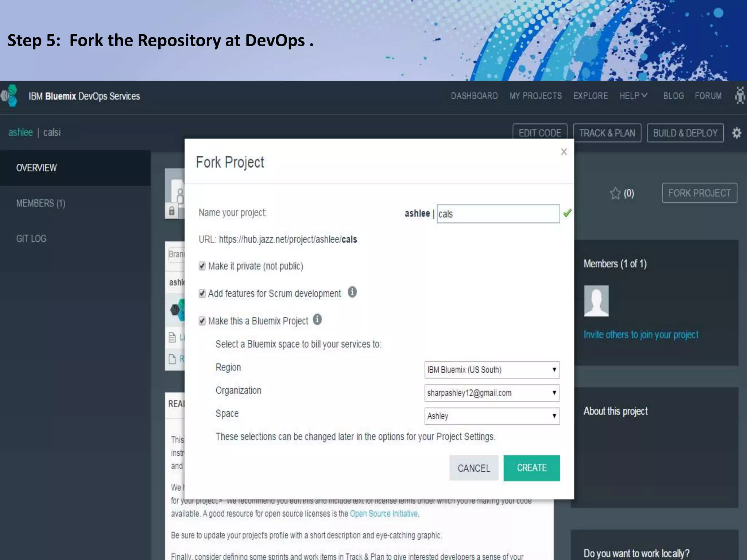Click the ashlee breadcrumb link

pos(20,132)
